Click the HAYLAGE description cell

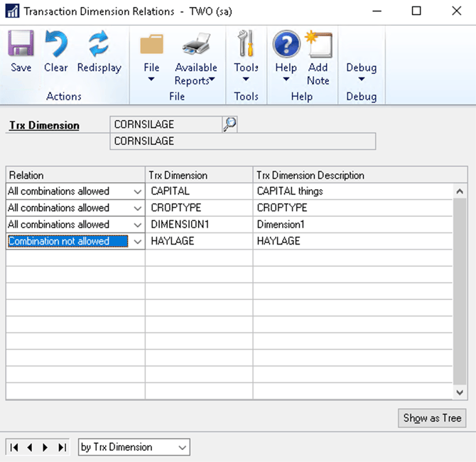click(x=353, y=241)
